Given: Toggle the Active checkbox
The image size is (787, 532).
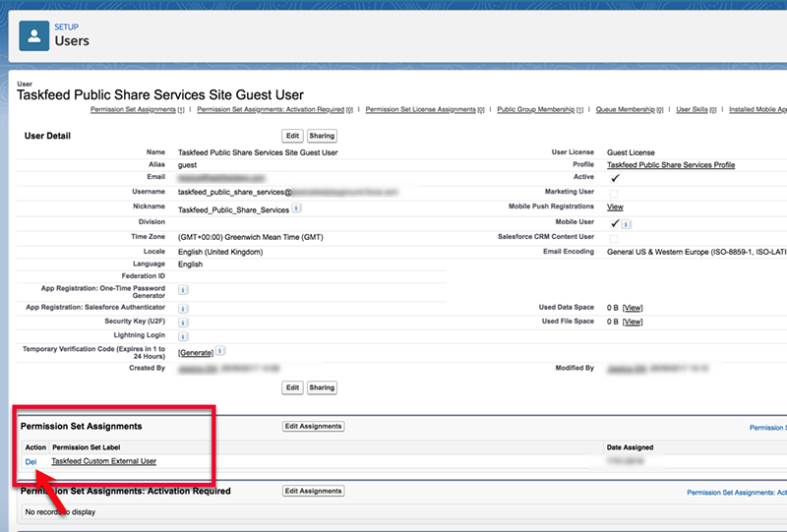Looking at the screenshot, I should [614, 178].
